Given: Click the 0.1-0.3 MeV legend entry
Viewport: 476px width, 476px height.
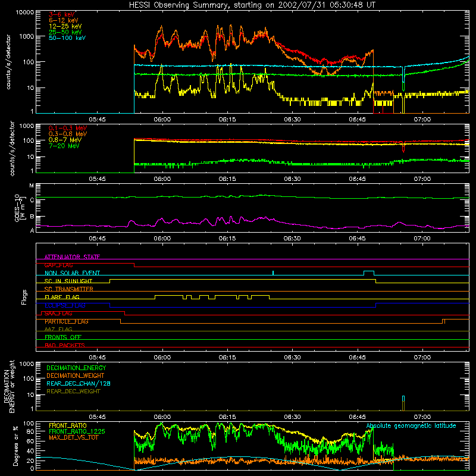Looking at the screenshot, I should (68, 128).
